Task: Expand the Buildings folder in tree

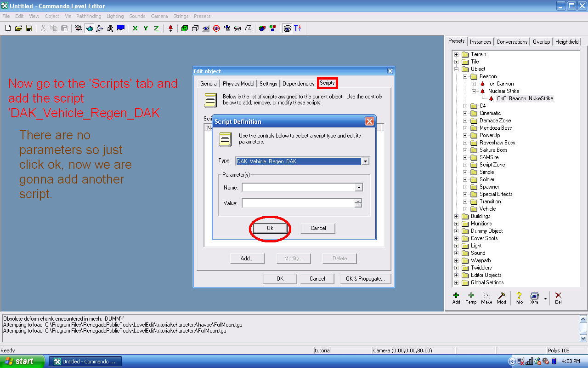Action: click(457, 216)
